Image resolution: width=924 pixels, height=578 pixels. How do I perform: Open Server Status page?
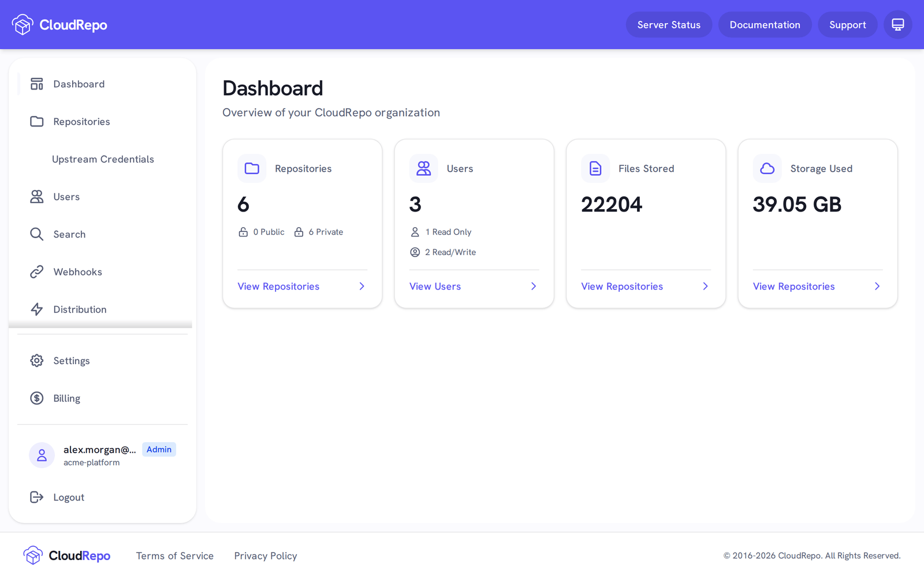tap(669, 25)
